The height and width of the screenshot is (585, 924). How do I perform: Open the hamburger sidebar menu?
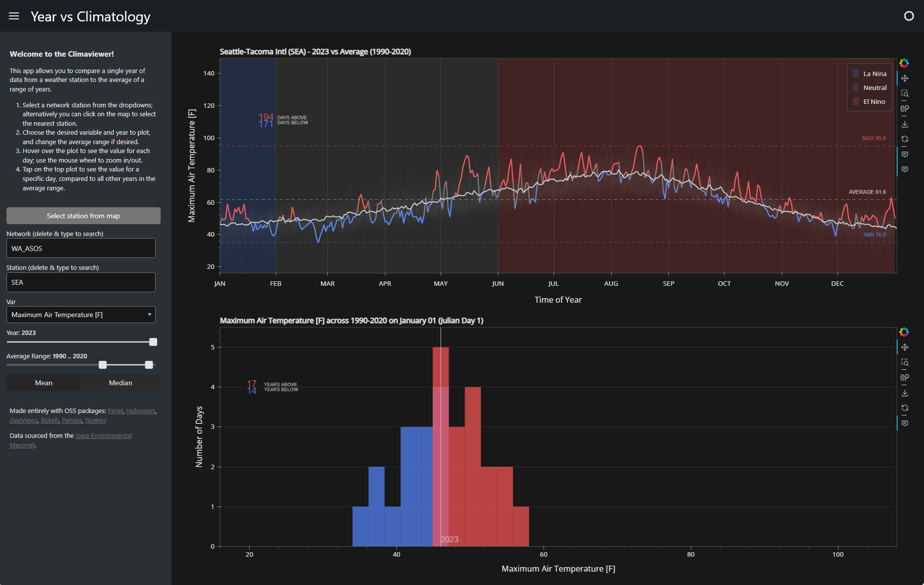(x=14, y=16)
